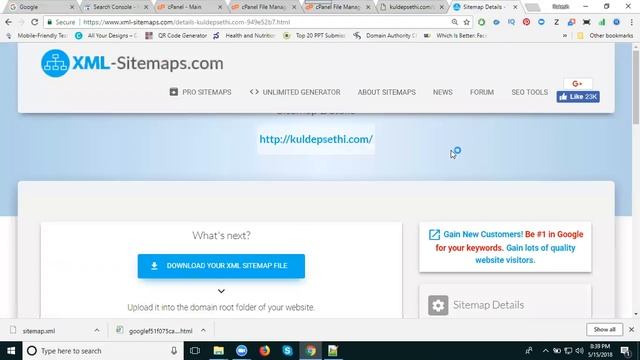Open the Forum menu item
Screen dimensions: 640x360
(x=482, y=92)
